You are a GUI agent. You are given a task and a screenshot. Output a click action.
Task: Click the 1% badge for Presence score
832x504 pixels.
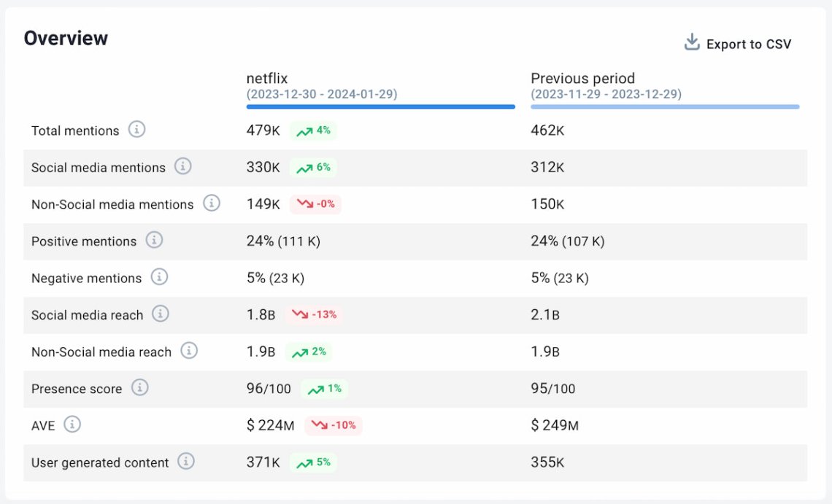324,389
